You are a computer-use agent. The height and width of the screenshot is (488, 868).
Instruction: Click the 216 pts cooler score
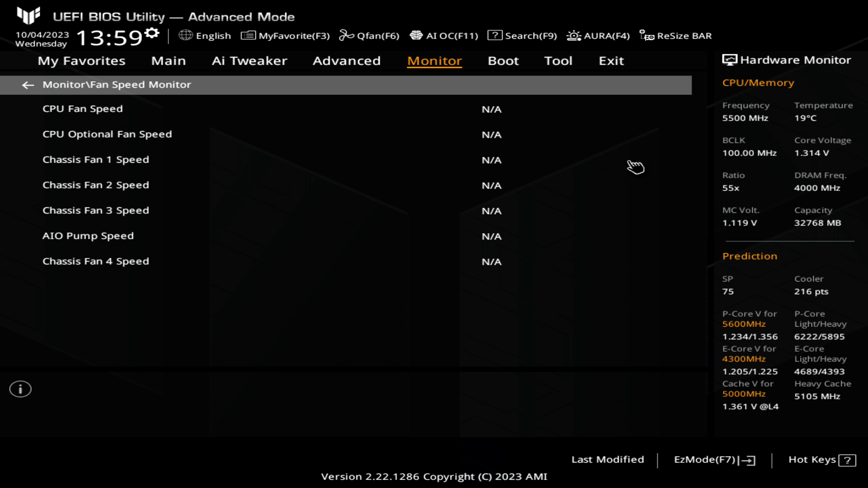811,291
